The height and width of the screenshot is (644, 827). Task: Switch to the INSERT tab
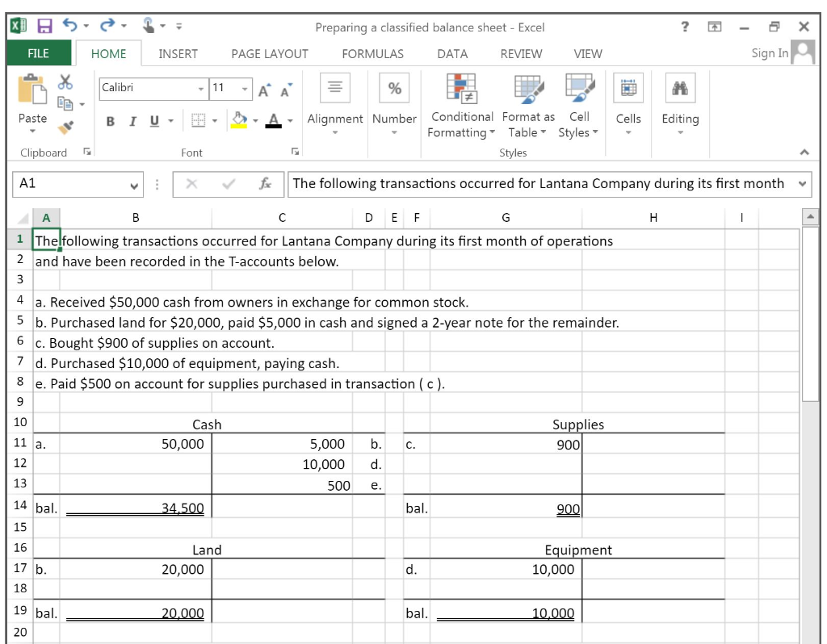pos(178,54)
